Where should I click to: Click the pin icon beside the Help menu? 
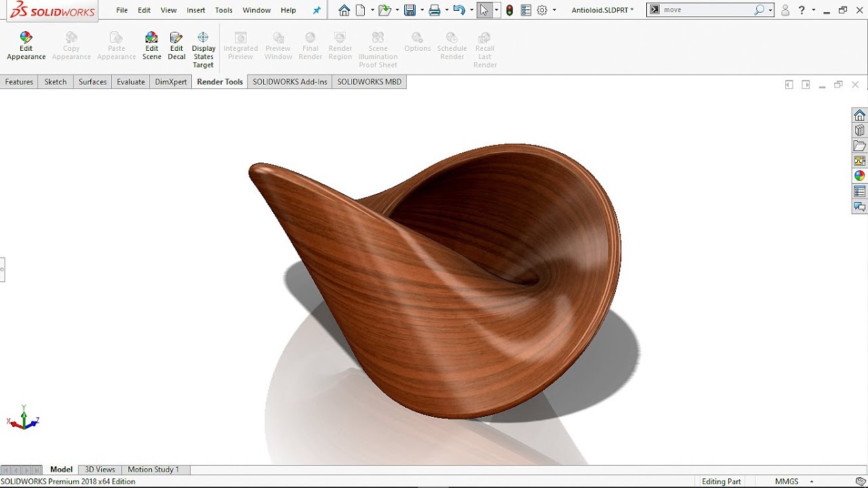[x=317, y=10]
